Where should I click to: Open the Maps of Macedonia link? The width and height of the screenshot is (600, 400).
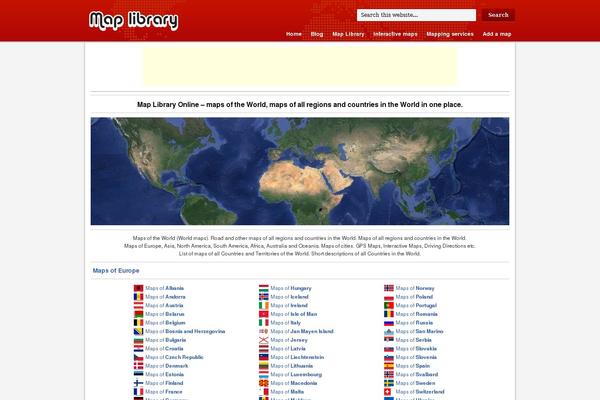coord(293,383)
